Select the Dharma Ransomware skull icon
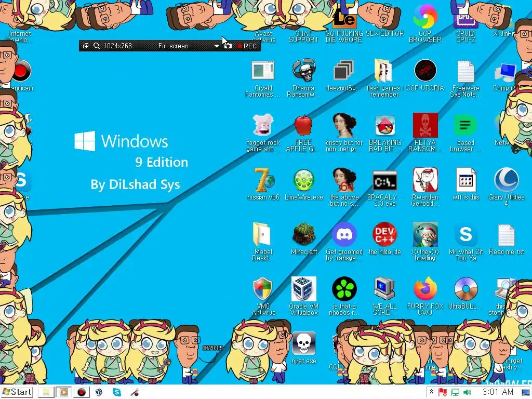The height and width of the screenshot is (399, 532). [303, 78]
